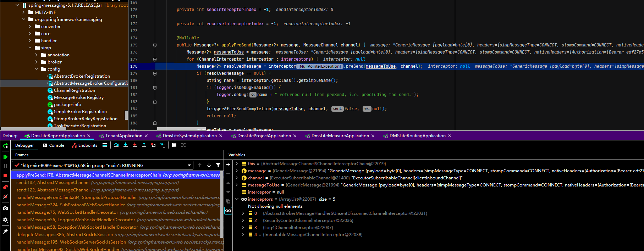The width and height of the screenshot is (644, 251).
Task: Rerun DmsLiteReportApplication debug session
Action: point(5,146)
